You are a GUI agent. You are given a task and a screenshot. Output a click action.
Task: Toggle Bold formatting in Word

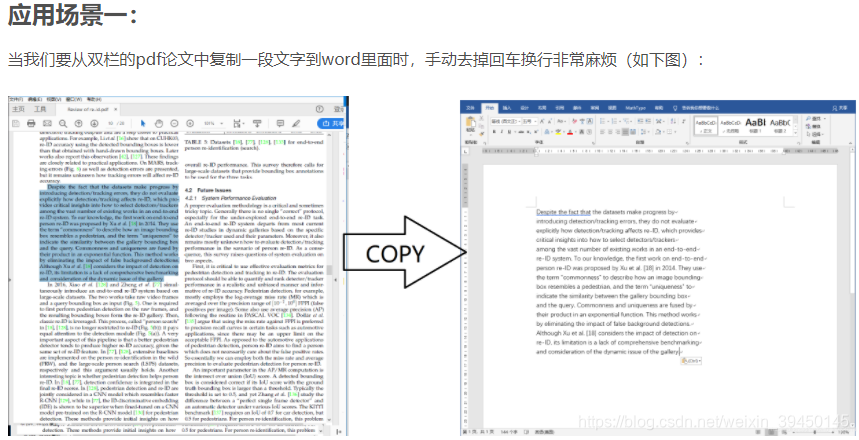[x=494, y=132]
